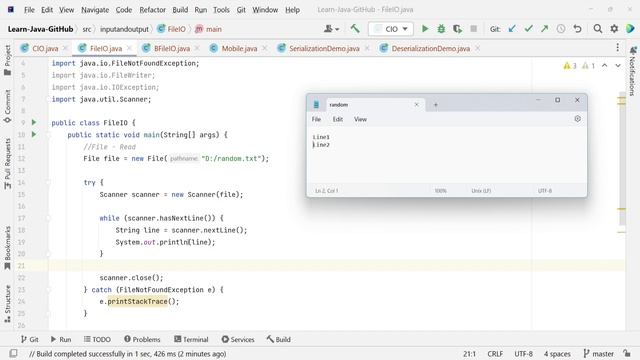Click inputandoutput breadcrumb in navigation bar
640x360 pixels.
(124, 29)
